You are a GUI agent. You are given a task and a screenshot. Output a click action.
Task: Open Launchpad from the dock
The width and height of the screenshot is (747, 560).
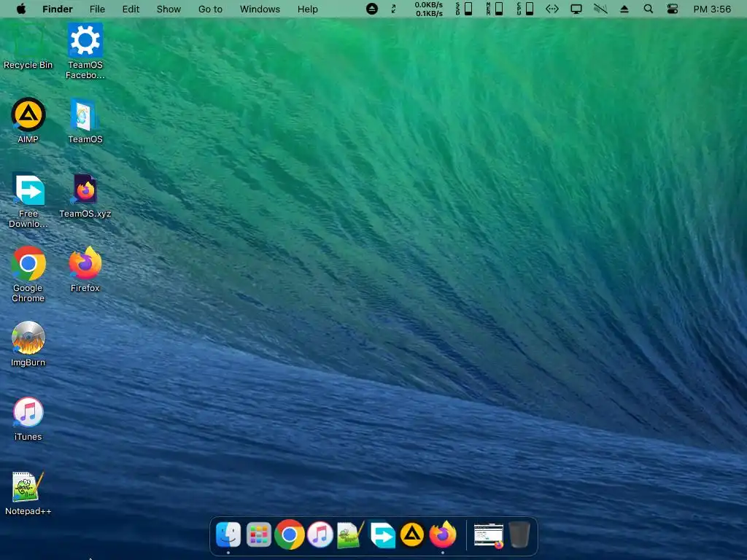tap(259, 534)
